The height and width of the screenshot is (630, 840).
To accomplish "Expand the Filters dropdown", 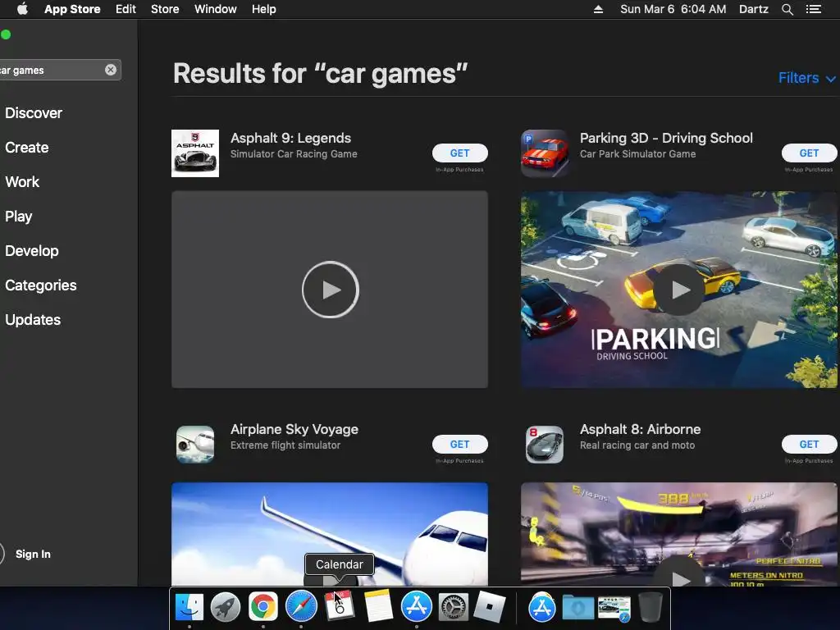I will (807, 78).
